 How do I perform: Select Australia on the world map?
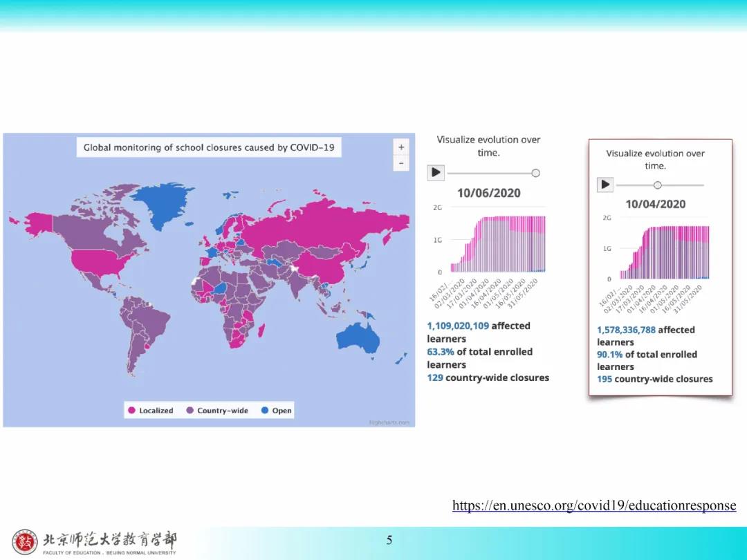point(358,337)
